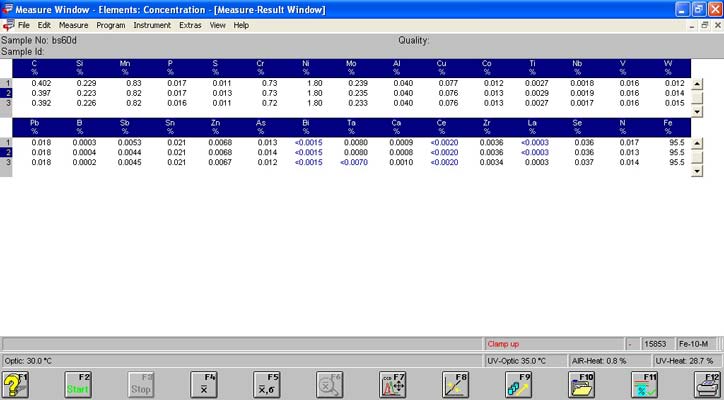Click the red Clamp up status
This screenshot has width=724, height=400.
503,344
